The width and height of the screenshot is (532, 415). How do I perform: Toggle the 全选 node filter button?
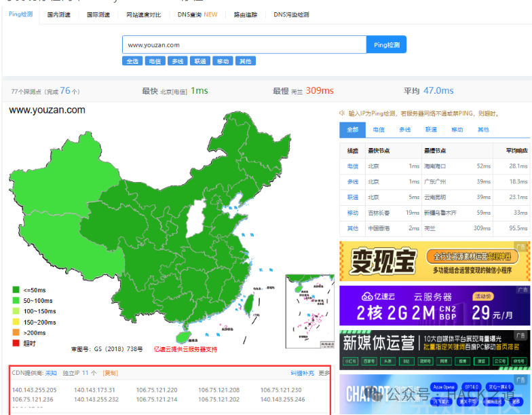pyautogui.click(x=132, y=61)
